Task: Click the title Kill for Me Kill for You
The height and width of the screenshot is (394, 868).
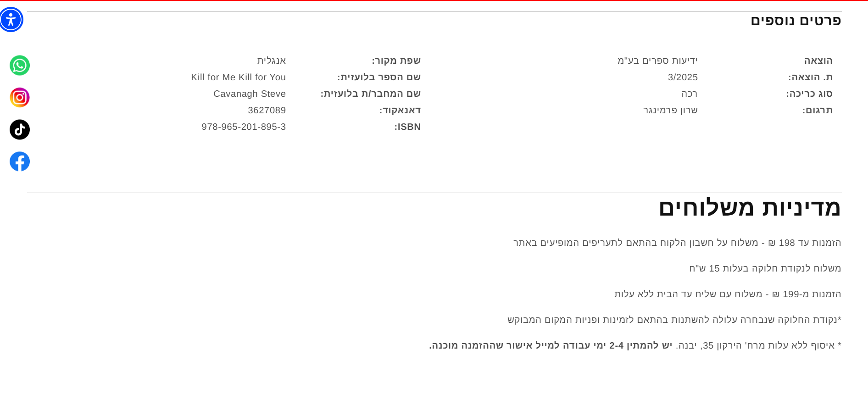Action: (238, 77)
